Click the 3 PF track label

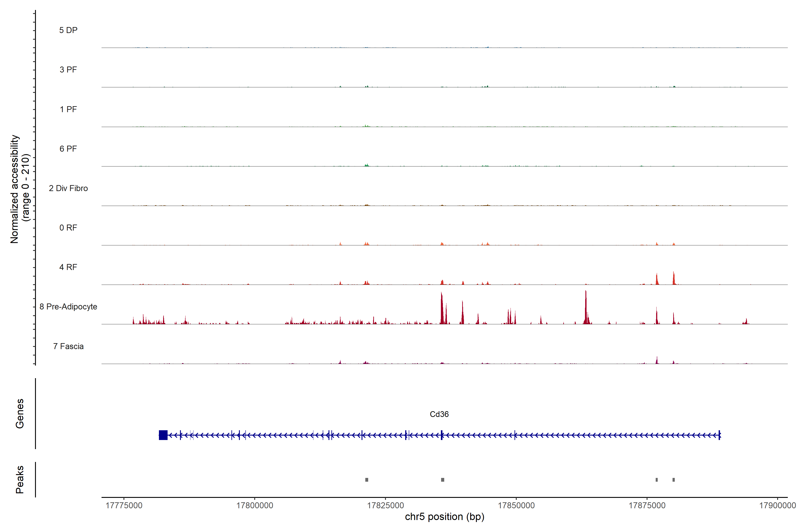(x=68, y=70)
